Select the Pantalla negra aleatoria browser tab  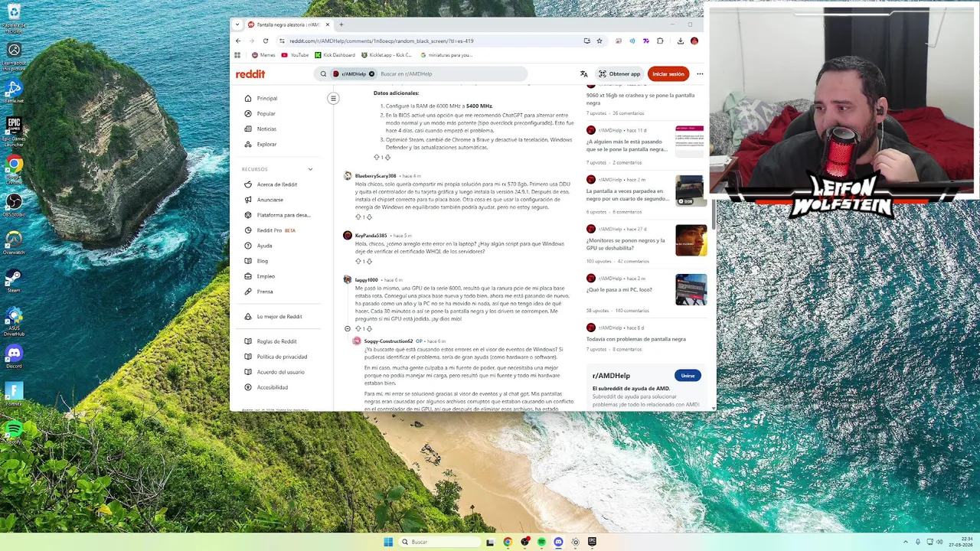(289, 24)
